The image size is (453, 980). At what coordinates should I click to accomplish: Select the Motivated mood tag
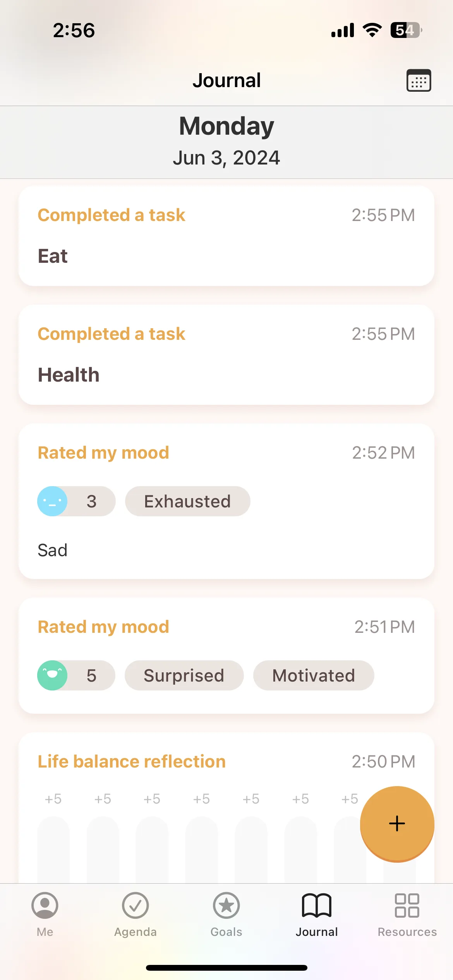pos(314,675)
